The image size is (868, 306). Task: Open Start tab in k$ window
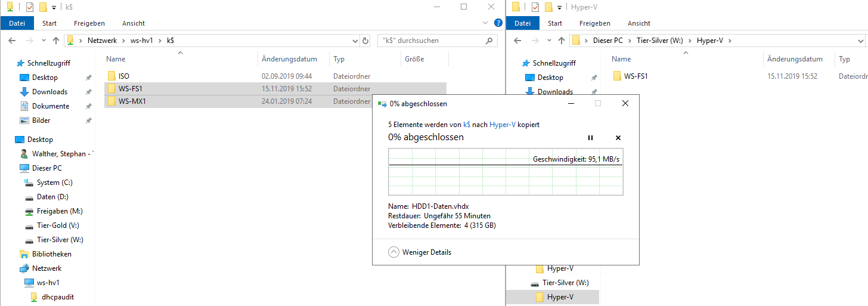coord(49,23)
